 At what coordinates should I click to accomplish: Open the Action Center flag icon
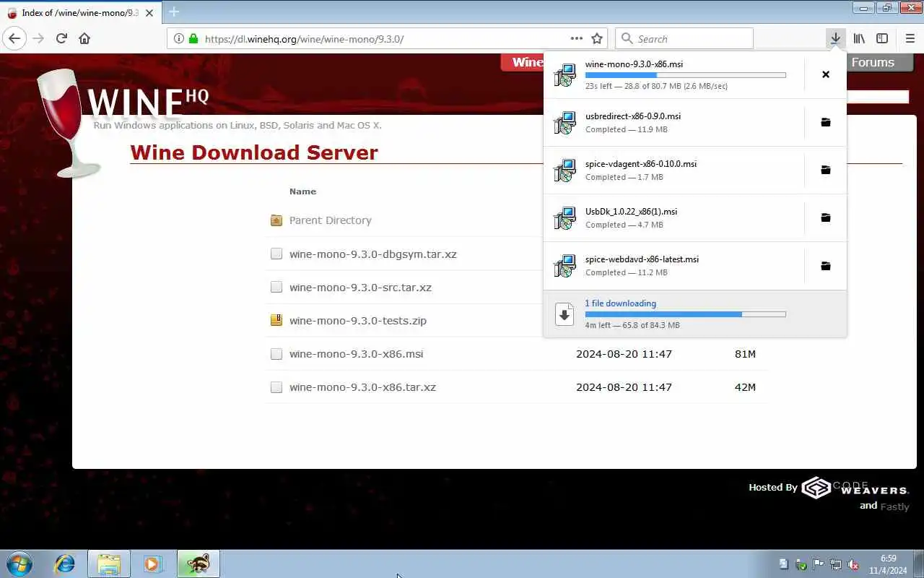[819, 564]
